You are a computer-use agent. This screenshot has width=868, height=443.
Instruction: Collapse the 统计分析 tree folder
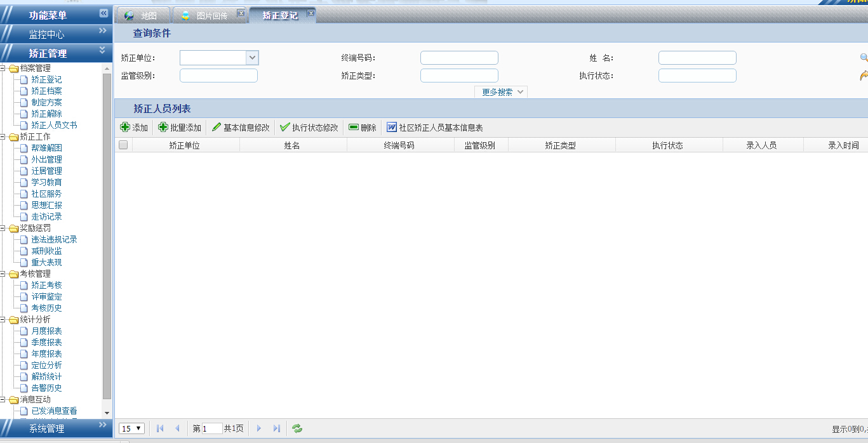pos(3,319)
